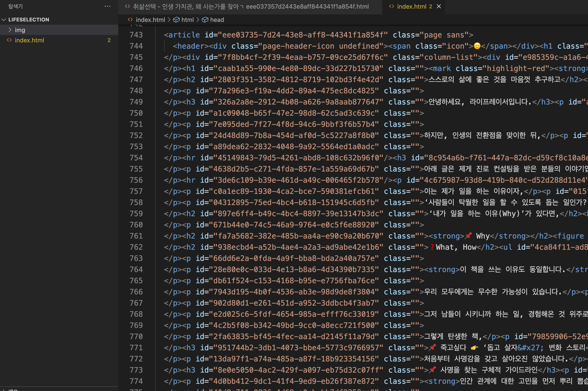Click the text 처음부터 사명감을 갖고 on line 772
This screenshot has height=391, width=588.
click(460, 359)
